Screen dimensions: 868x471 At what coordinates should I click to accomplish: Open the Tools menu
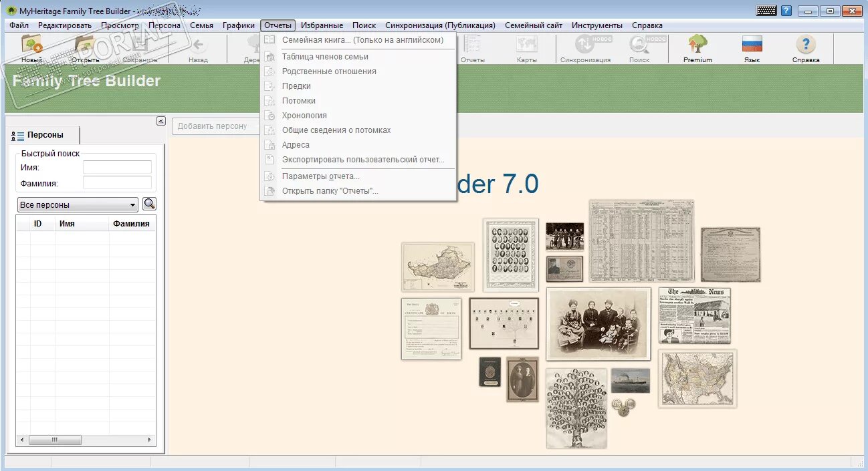597,25
